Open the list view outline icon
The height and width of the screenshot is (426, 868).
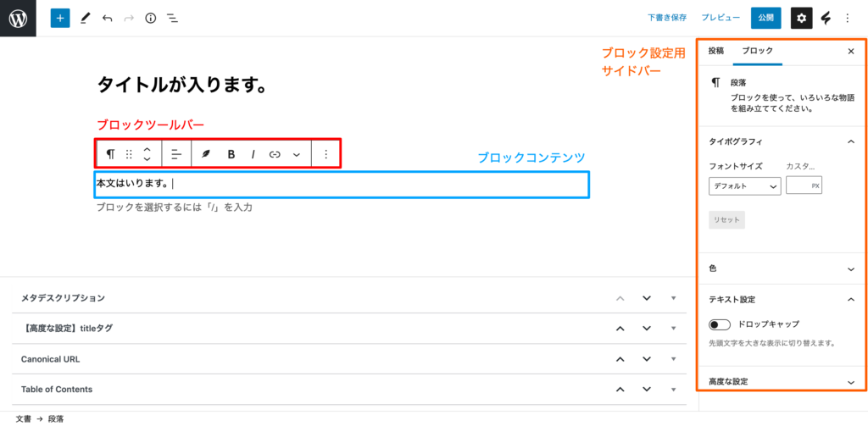click(172, 18)
